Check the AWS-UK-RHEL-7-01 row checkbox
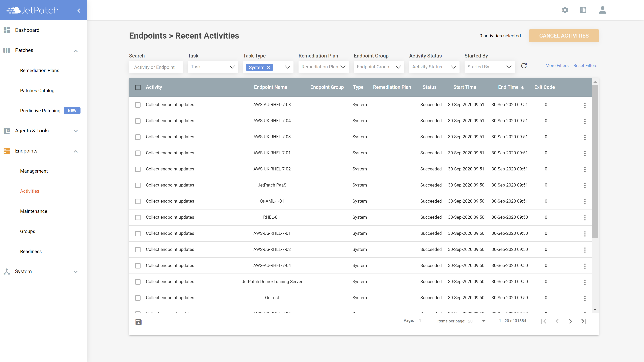This screenshot has height=362, width=644. (x=138, y=153)
